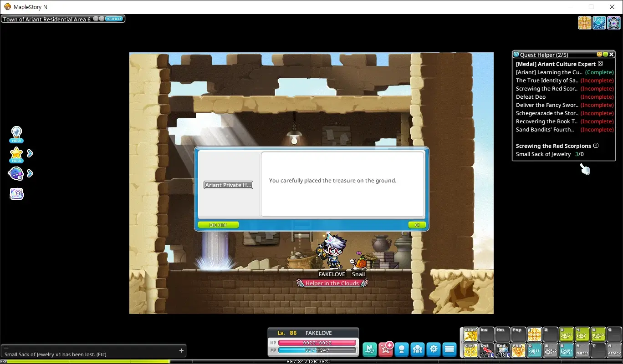Click the chat input bar
Viewport: 623px width, 364px height.
[x=93, y=351]
